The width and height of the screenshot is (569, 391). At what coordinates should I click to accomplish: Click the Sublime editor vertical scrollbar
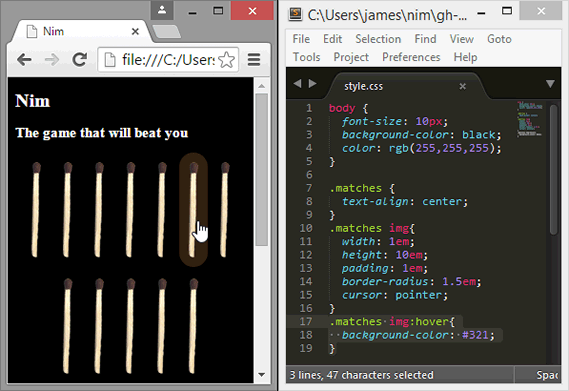(x=553, y=170)
